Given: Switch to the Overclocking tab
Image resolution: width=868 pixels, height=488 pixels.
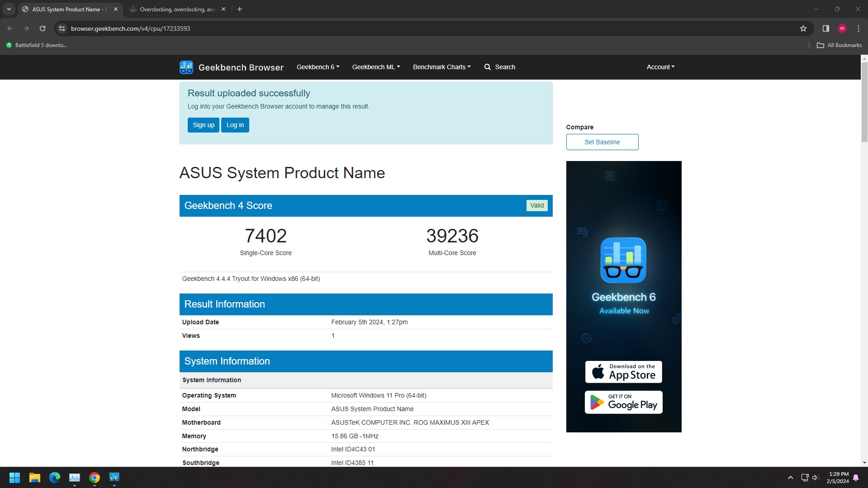Looking at the screenshot, I should pyautogui.click(x=177, y=9).
